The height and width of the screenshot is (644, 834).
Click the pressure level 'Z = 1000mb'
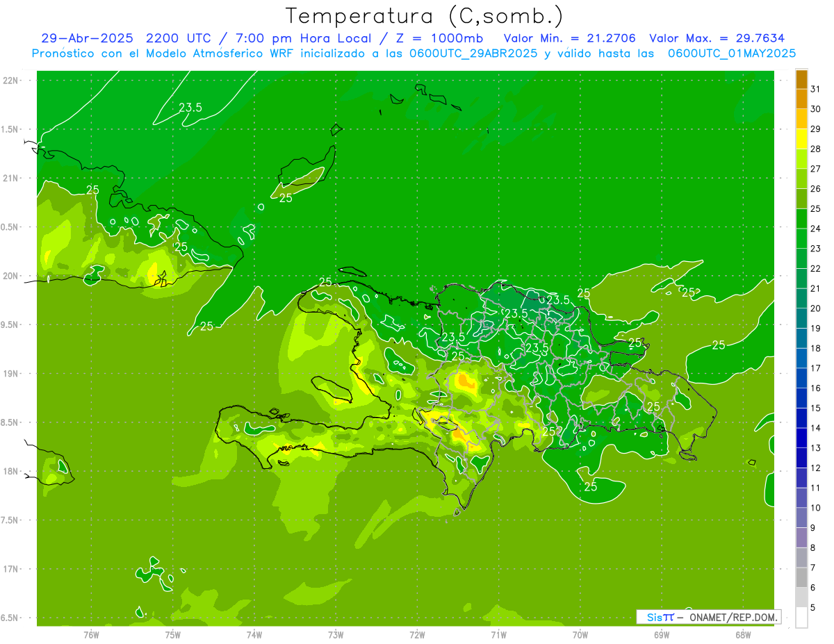coord(438,38)
